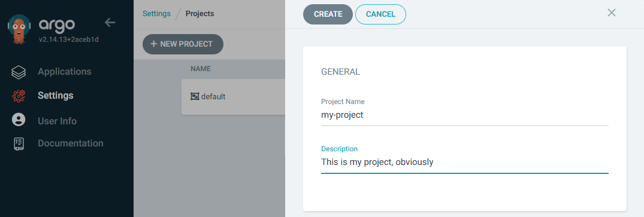Close the project creation panel
The height and width of the screenshot is (217, 644).
[612, 13]
